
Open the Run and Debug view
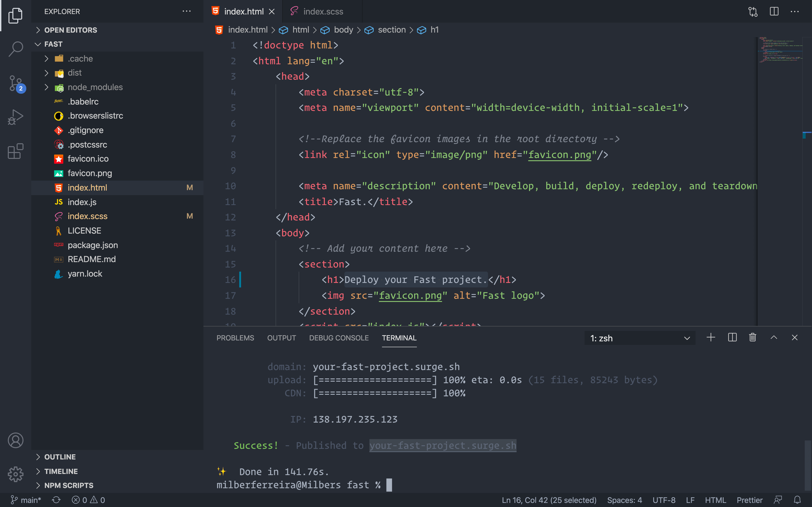[15, 117]
